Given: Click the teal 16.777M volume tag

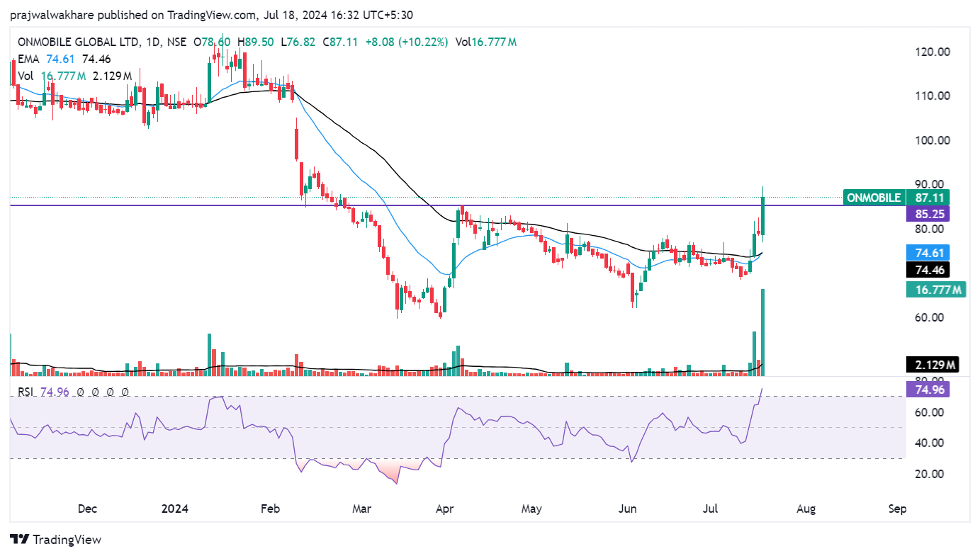Looking at the screenshot, I should [x=935, y=289].
